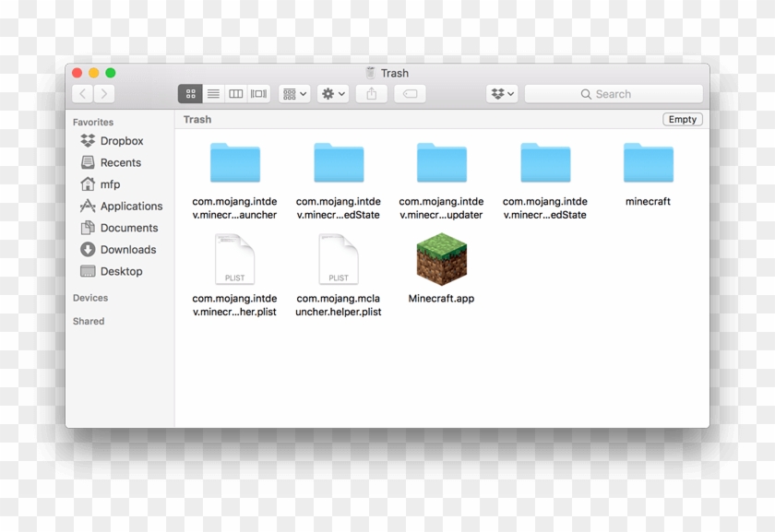Viewport: 775px width, 532px height.
Task: Click the Share toolbar button
Action: tap(372, 94)
